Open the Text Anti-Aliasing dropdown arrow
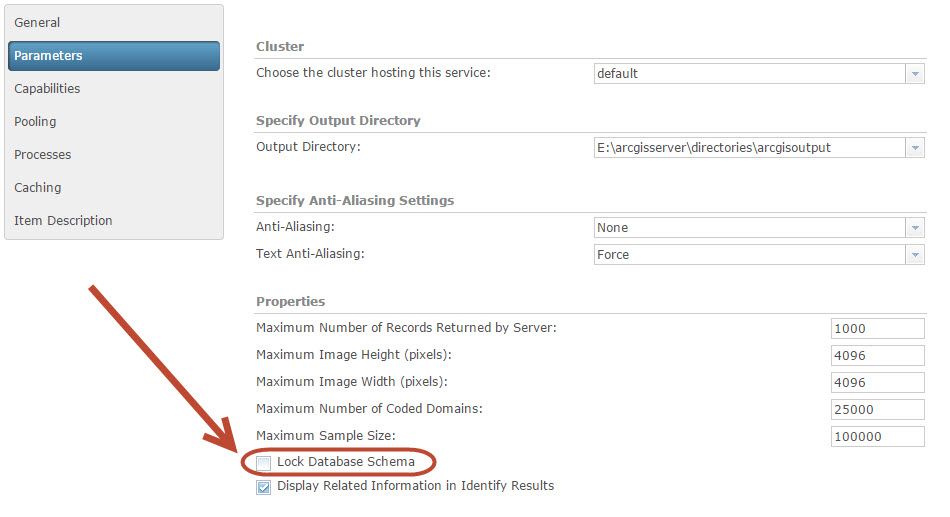Screen dimensions: 950x517 915,255
